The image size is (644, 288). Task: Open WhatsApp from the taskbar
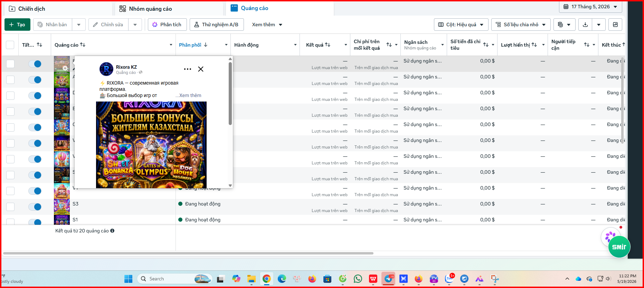[358, 279]
